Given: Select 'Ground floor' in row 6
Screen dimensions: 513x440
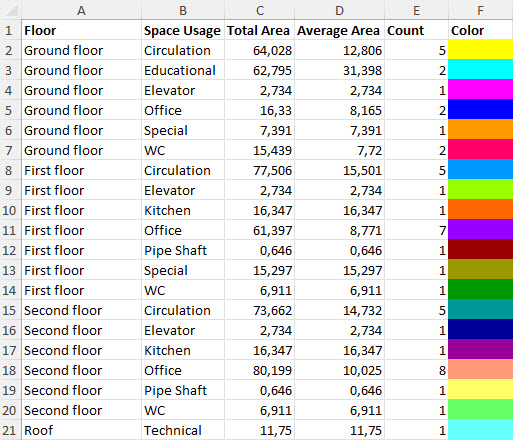Looking at the screenshot, I should point(82,130).
